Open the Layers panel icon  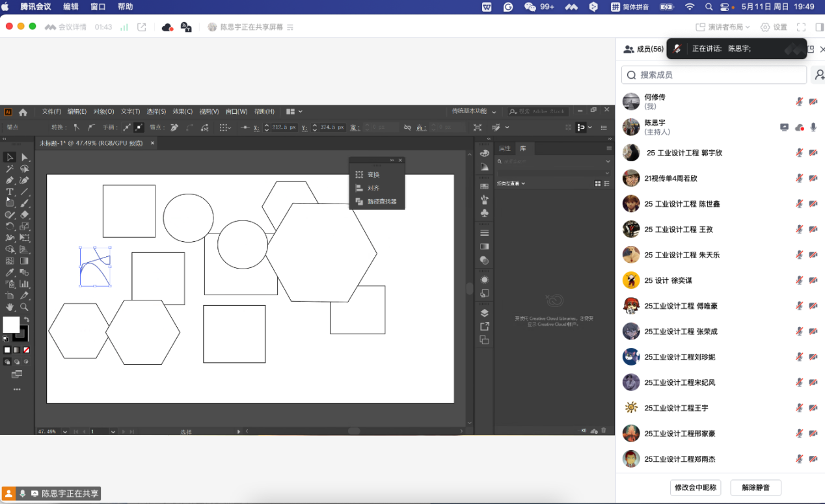pyautogui.click(x=484, y=313)
